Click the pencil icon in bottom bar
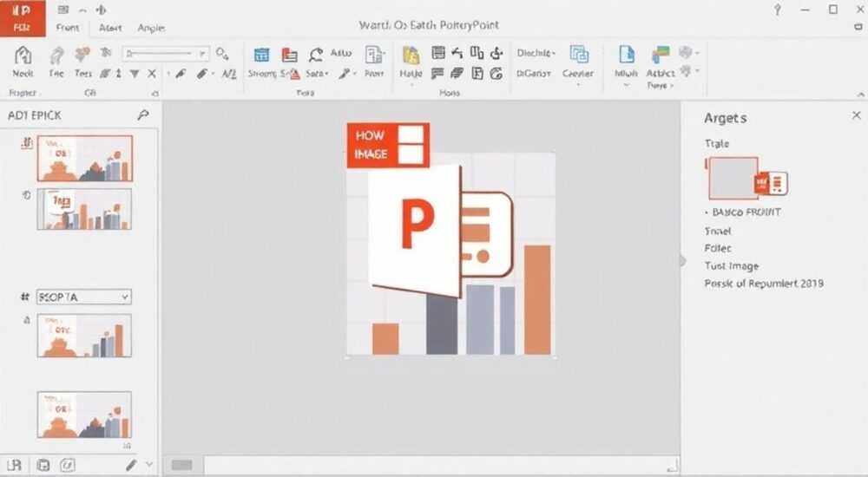This screenshot has width=868, height=477. coord(131,465)
